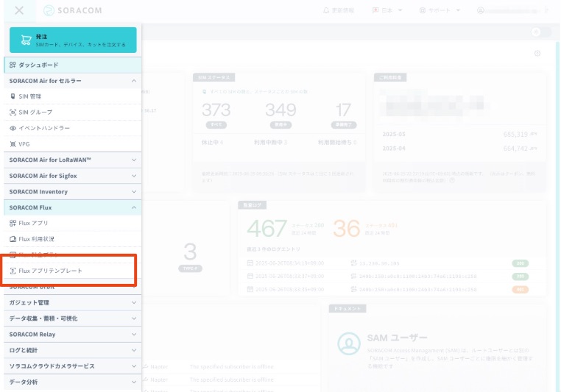Click the 467 audit log count

tap(267, 228)
